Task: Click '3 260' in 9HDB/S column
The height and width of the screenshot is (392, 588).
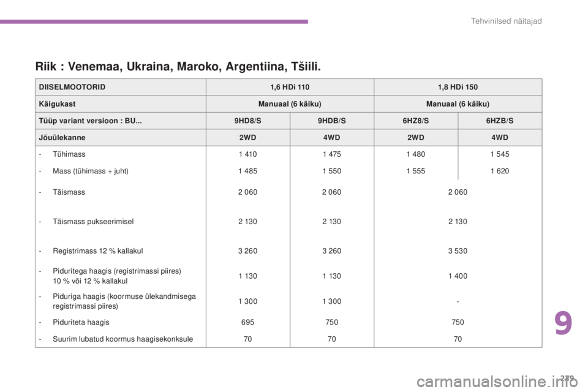Action: pyautogui.click(x=332, y=251)
